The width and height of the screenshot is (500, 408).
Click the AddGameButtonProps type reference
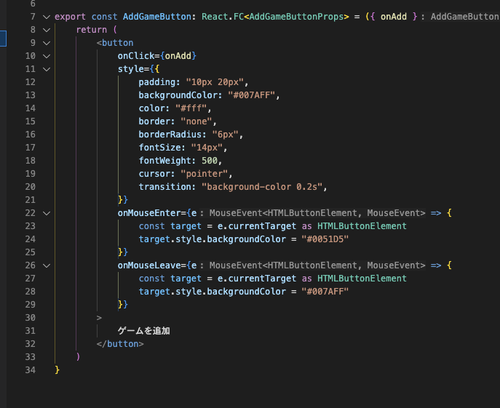[297, 17]
